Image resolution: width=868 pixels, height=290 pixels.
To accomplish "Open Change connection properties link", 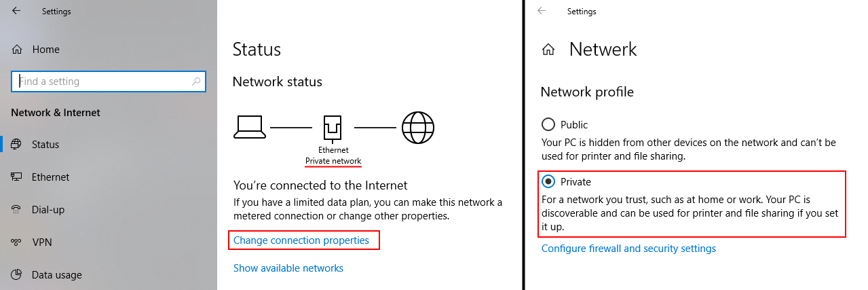I will pos(301,240).
